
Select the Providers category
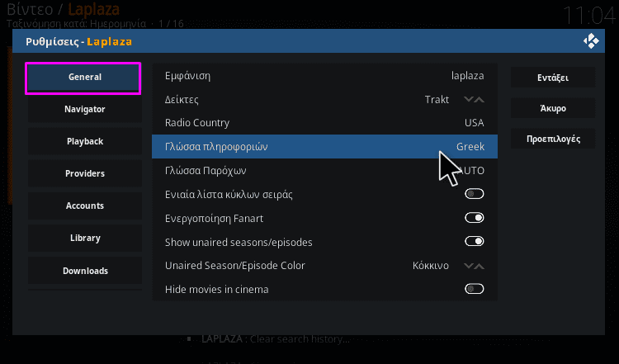(84, 173)
